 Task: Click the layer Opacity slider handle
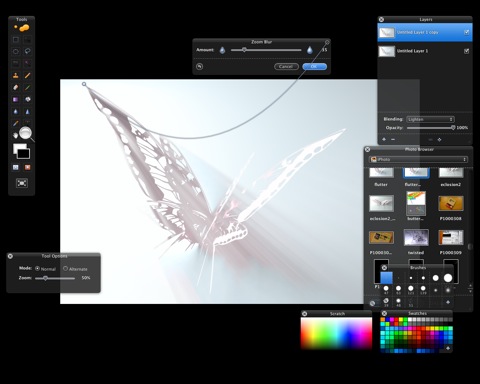point(453,127)
